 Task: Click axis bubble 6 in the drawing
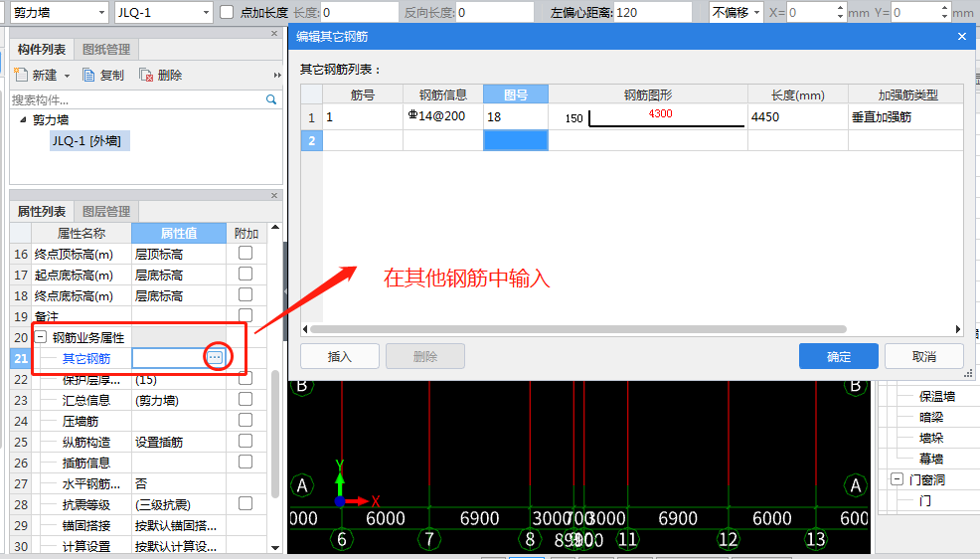342,539
